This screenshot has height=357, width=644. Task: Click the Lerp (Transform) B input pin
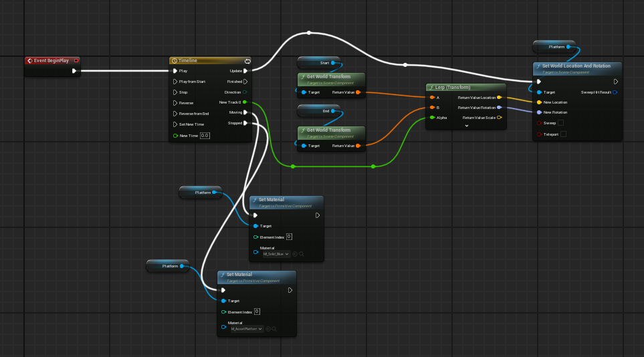432,107
